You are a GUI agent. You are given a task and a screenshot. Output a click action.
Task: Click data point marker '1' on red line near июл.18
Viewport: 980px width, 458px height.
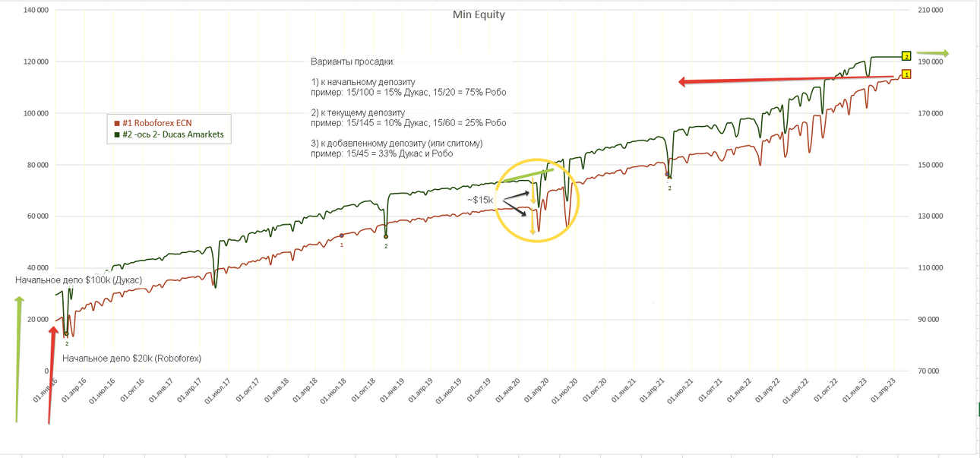click(x=342, y=235)
